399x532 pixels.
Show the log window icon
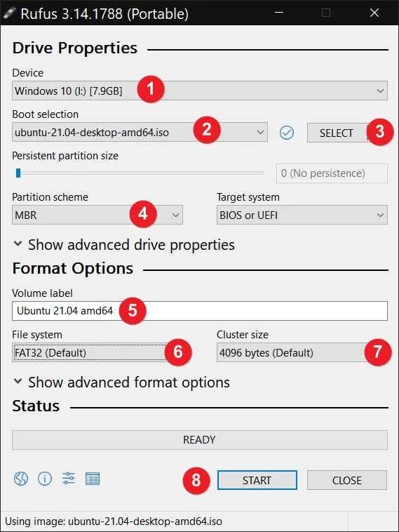tap(92, 479)
